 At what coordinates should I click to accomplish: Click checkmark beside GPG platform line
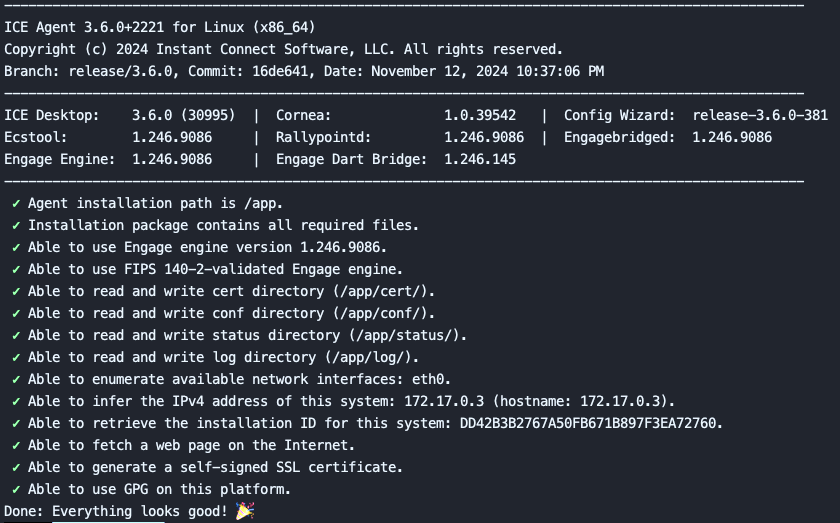tap(16, 489)
